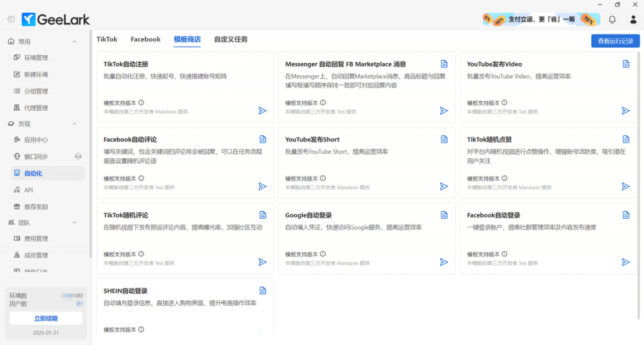Open document icon on Messenger 自动回复 card
Image resolution: width=644 pixels, height=345 pixels.
444,64
